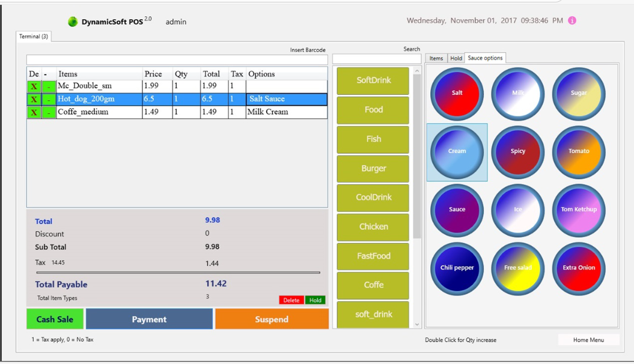Click the Search text box

pos(376,59)
